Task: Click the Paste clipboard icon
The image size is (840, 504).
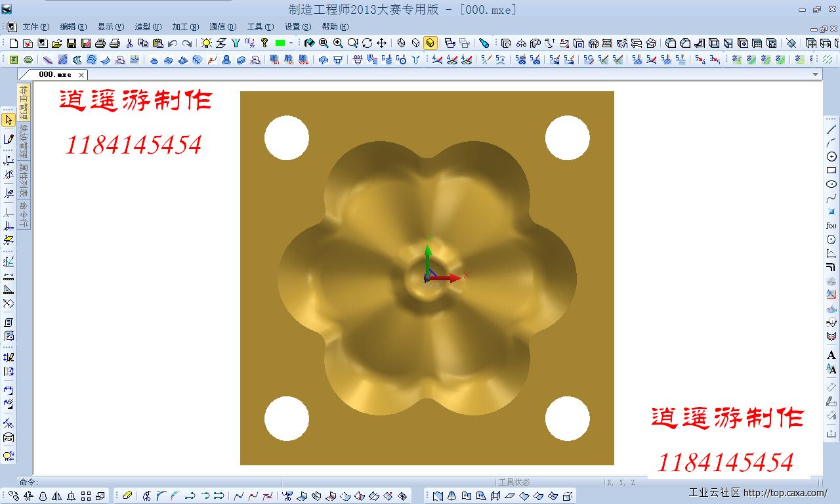Action: tap(158, 43)
